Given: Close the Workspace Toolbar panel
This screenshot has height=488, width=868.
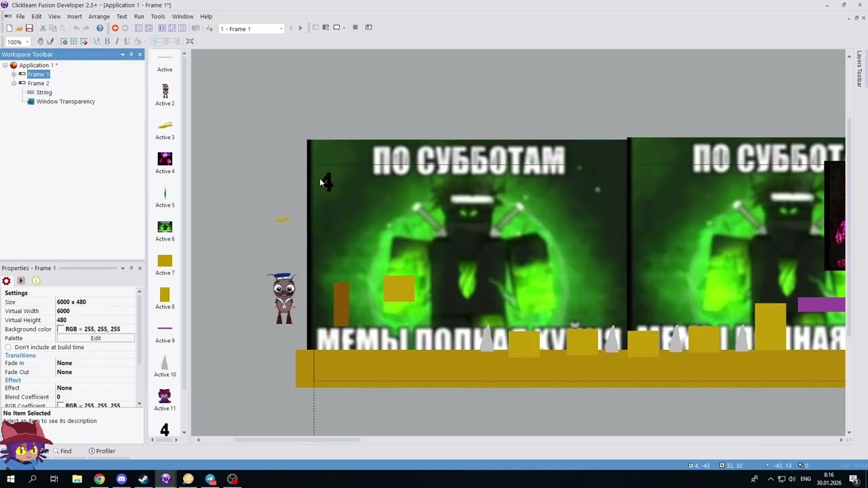Looking at the screenshot, I should click(x=140, y=54).
